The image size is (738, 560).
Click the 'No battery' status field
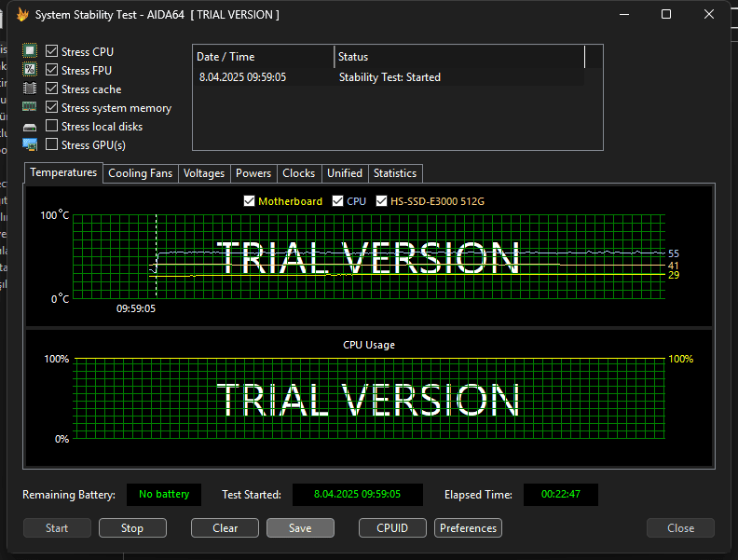click(164, 494)
